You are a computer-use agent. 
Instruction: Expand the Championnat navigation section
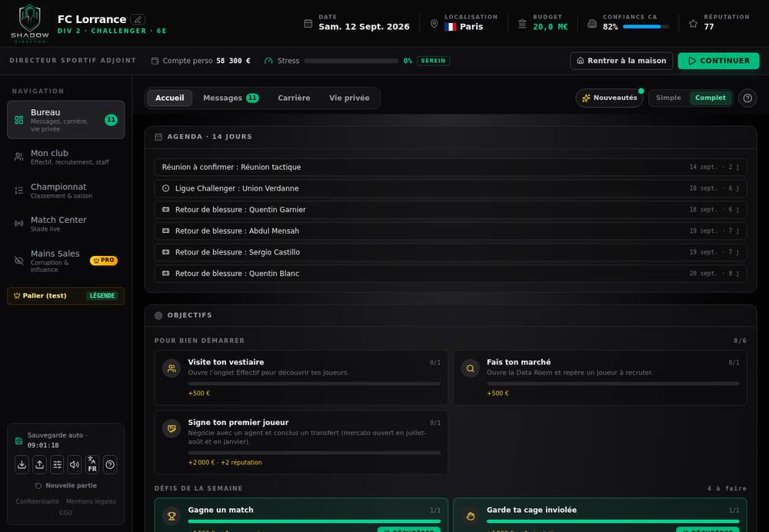(x=65, y=190)
